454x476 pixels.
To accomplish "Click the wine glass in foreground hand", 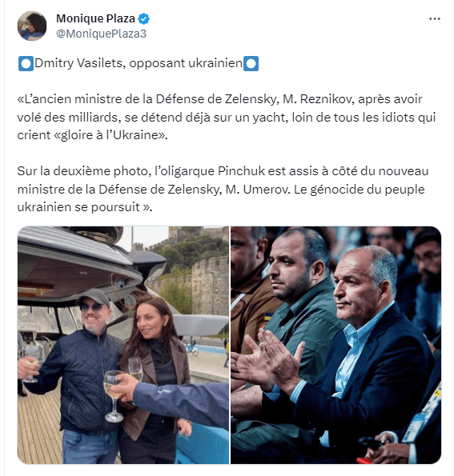I will (x=114, y=396).
